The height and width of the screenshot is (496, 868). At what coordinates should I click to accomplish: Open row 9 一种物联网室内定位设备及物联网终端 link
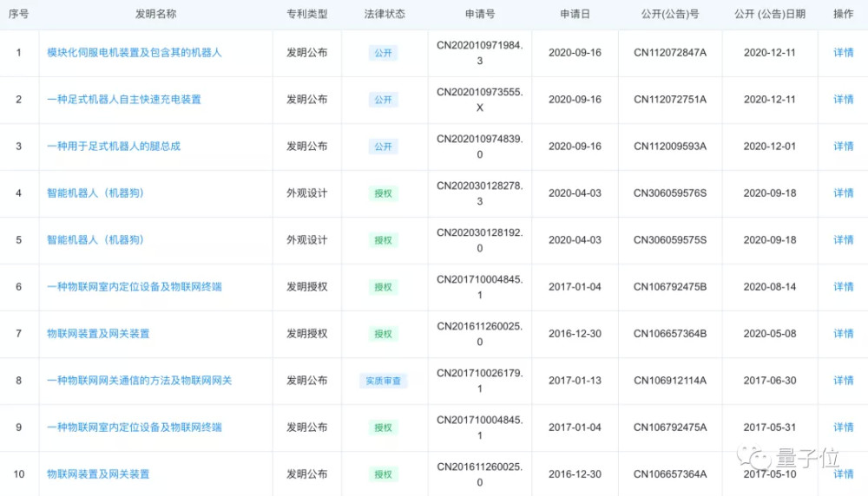(x=134, y=427)
